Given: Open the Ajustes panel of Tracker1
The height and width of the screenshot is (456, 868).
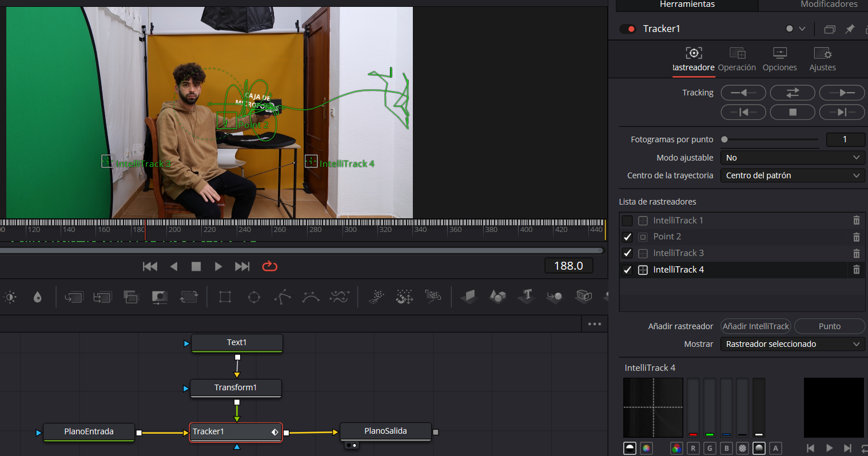Looking at the screenshot, I should coord(822,59).
